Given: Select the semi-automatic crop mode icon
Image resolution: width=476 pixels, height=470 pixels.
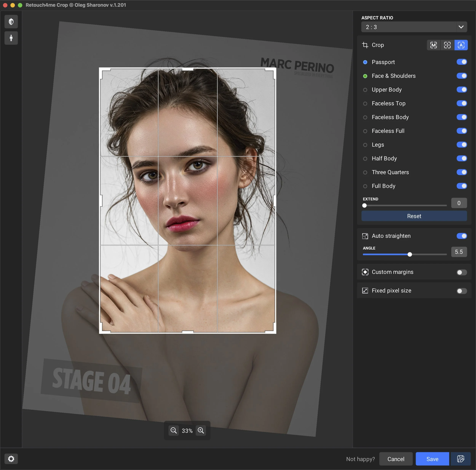Looking at the screenshot, I should point(447,45).
